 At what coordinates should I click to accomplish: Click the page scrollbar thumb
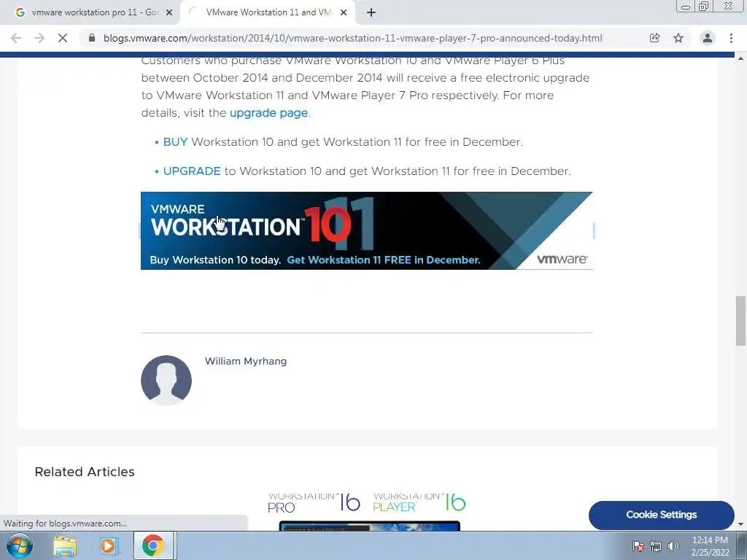740,321
